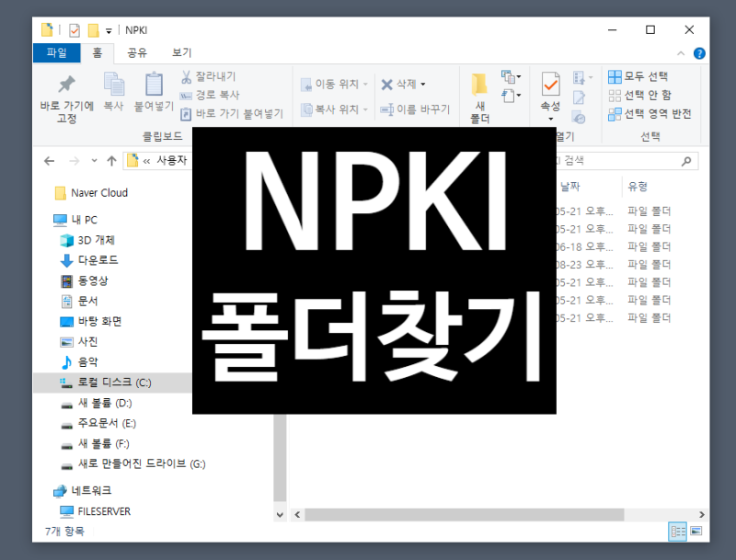The width and height of the screenshot is (736, 560).
Task: Open the 속성 dropdown arrow
Action: (x=550, y=120)
